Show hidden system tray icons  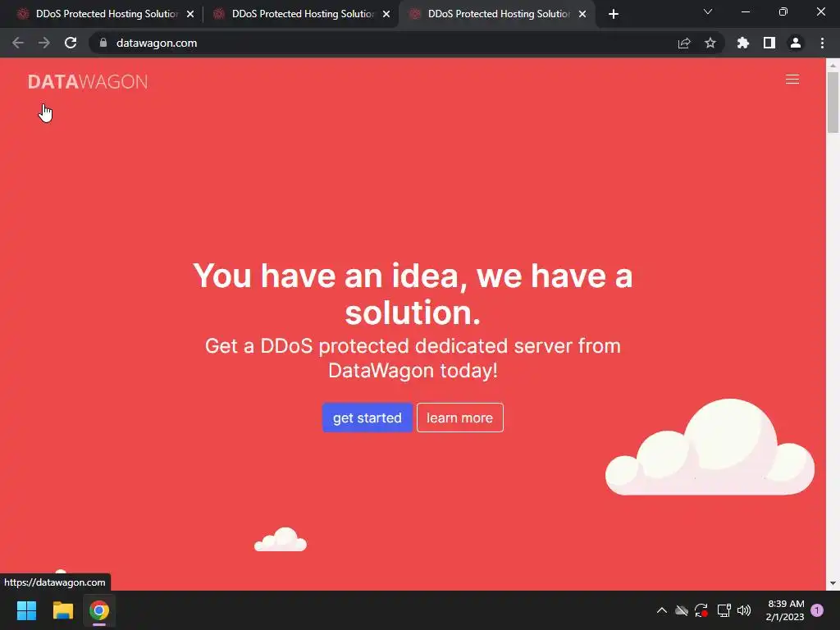tap(662, 610)
